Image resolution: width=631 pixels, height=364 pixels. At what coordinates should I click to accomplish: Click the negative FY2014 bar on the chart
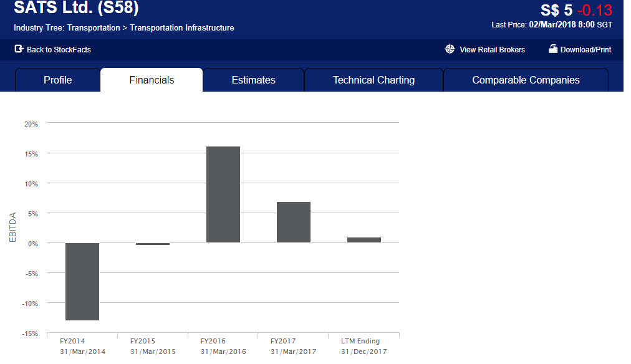click(x=82, y=280)
